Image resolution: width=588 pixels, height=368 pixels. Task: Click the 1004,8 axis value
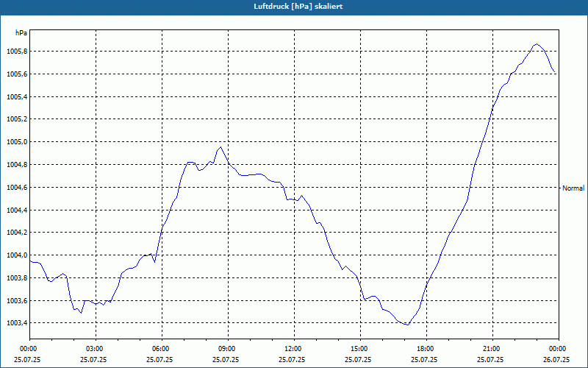coord(17,165)
